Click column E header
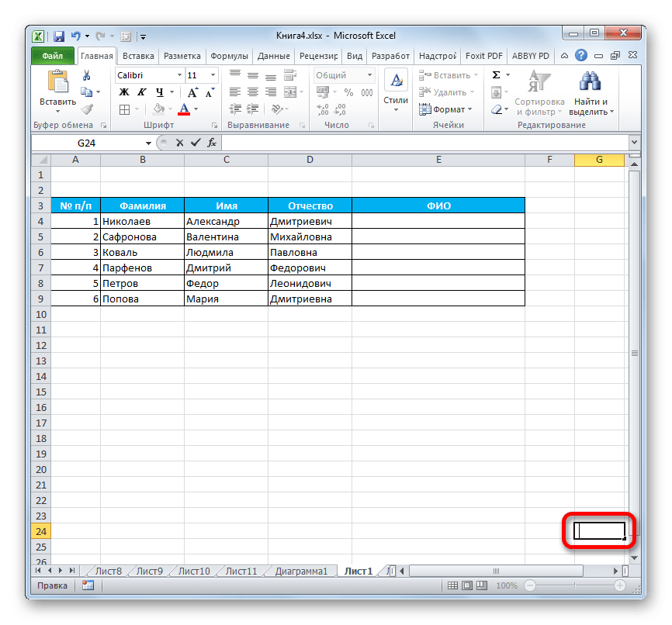The image size is (672, 625). click(438, 160)
